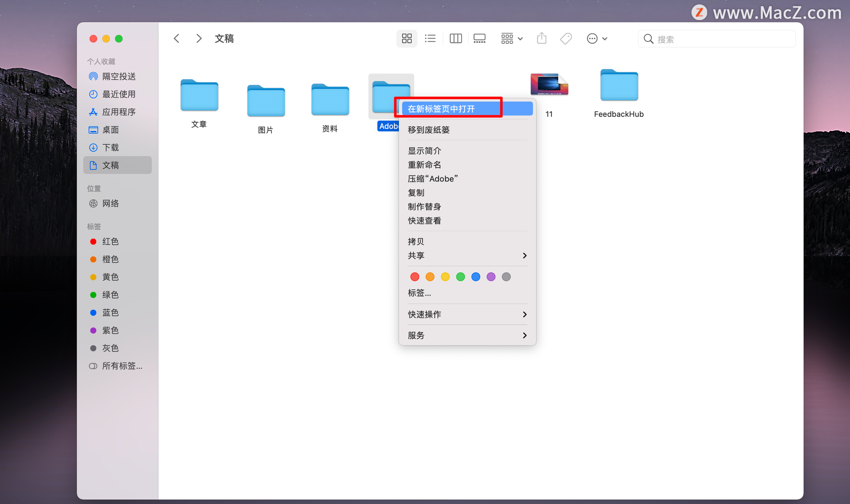This screenshot has height=504, width=850.
Task: Go back with the left arrow
Action: tap(177, 39)
